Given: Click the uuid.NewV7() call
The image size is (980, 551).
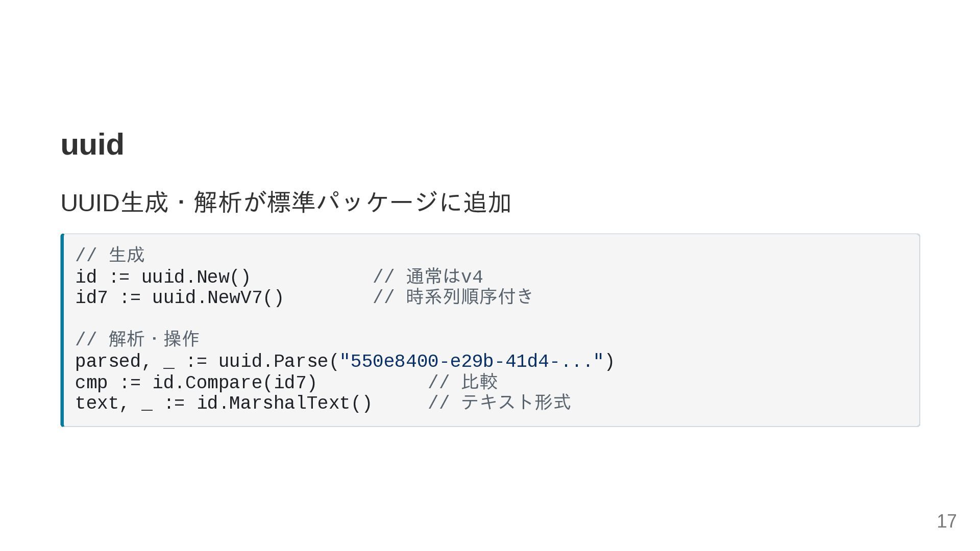Looking at the screenshot, I should [x=218, y=297].
